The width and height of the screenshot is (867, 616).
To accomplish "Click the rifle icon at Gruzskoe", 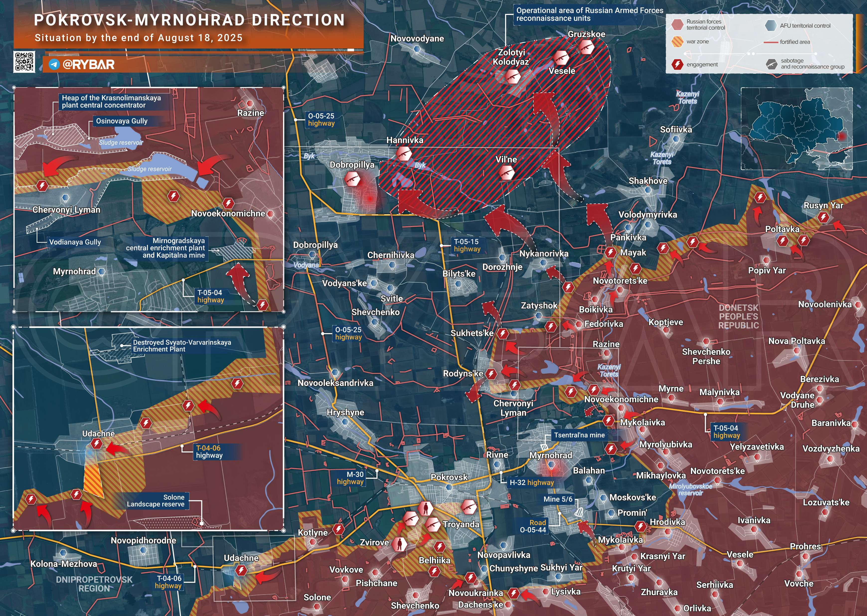I will click(586, 47).
